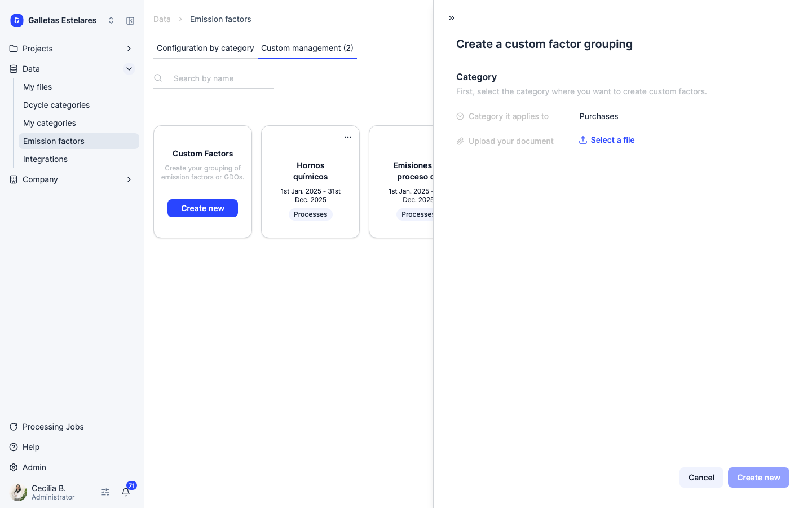Open the Hornos químicos card
The width and height of the screenshot is (812, 508).
(310, 182)
